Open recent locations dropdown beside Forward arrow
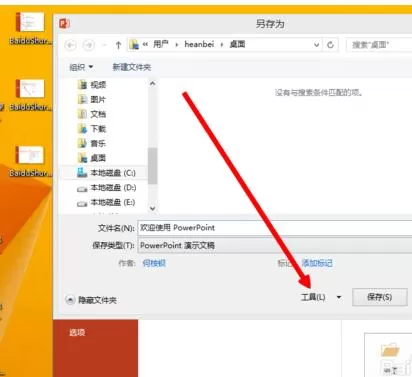This screenshot has height=377, width=412. coord(104,45)
